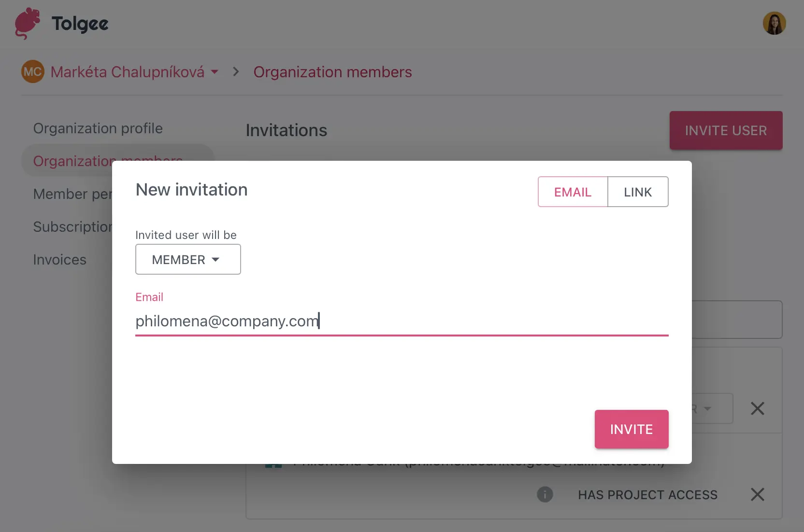Screen dimensions: 804x532
Task: Click the caret icon inside MEMBER selector
Action: [x=216, y=259]
